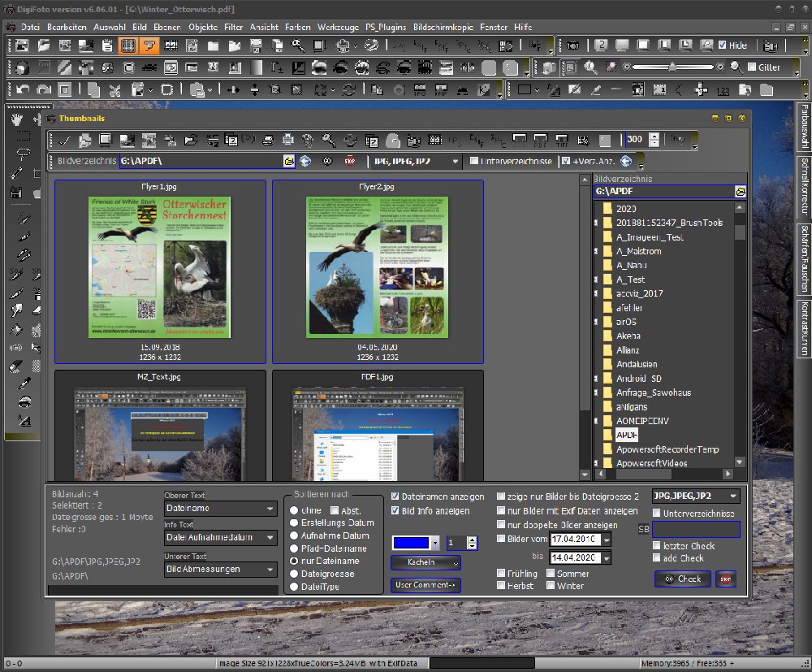Enable 'nur doppelte Bilder anzeigen' checkbox
The image size is (812, 672).
click(x=501, y=525)
